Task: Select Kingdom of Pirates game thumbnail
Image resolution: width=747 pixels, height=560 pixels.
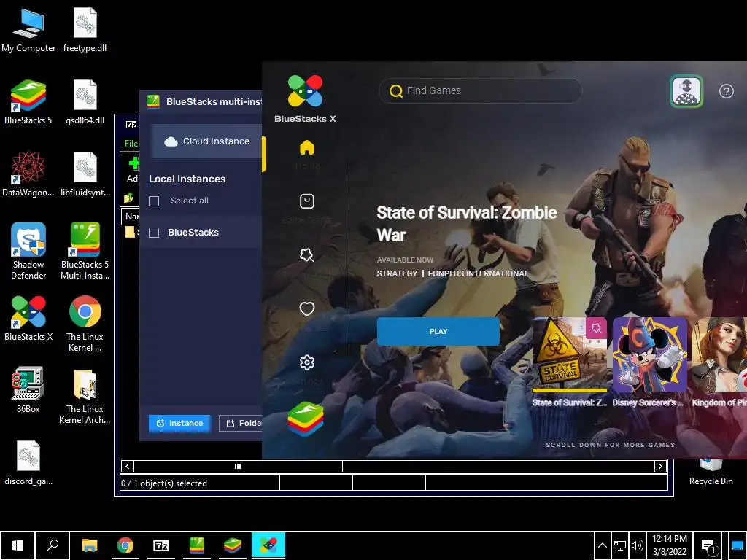Action: (719, 355)
